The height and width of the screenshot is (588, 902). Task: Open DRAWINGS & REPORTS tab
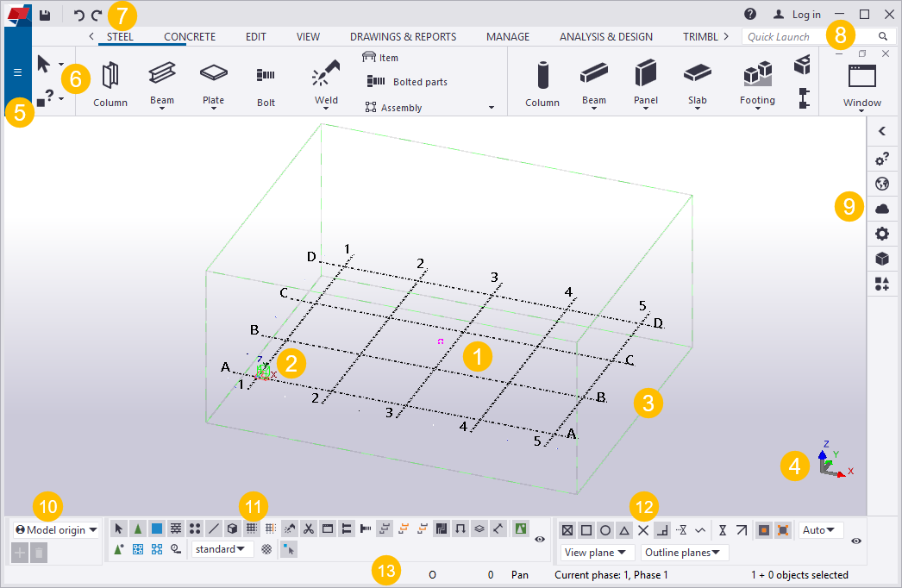[404, 37]
